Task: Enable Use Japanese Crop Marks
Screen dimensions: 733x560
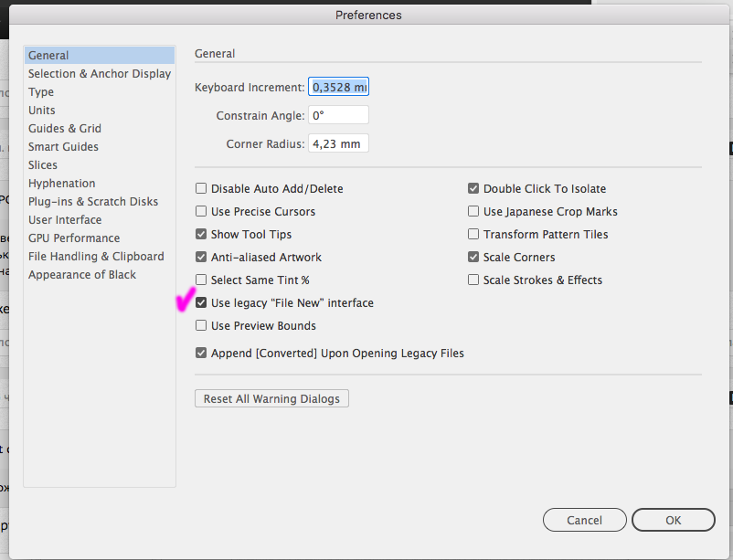Action: pos(473,212)
